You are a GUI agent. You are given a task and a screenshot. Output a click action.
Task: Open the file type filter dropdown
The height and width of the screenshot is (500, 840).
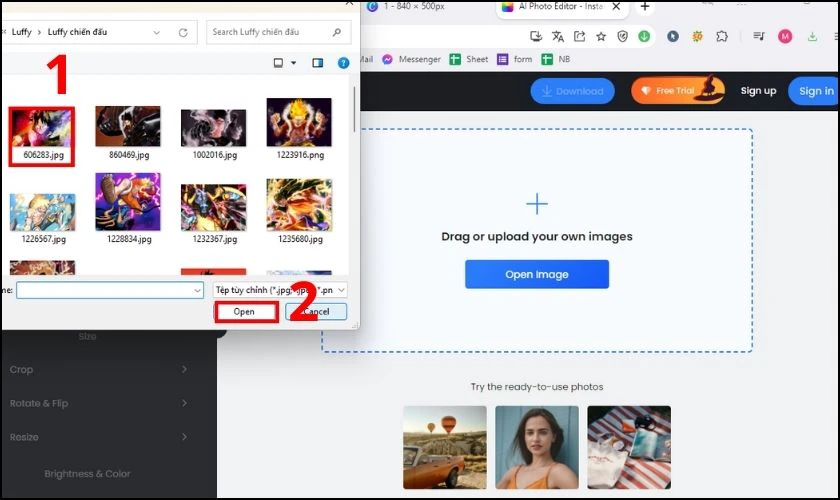pos(280,290)
